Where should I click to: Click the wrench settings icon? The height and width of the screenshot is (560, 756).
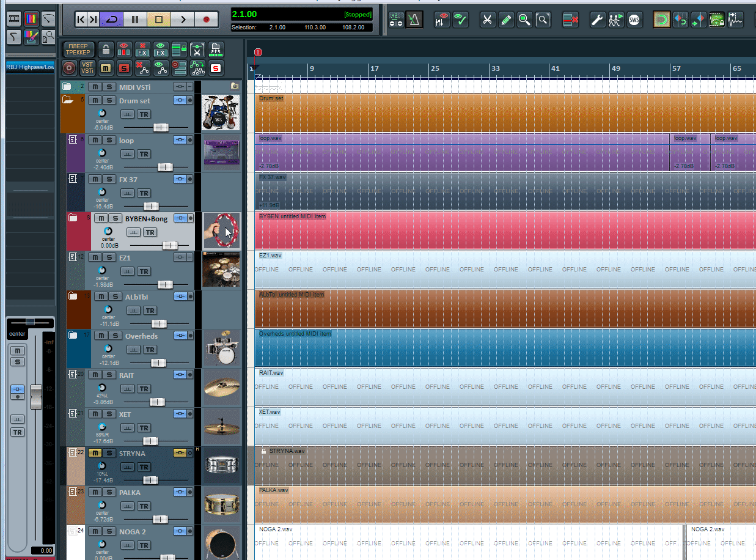598,20
